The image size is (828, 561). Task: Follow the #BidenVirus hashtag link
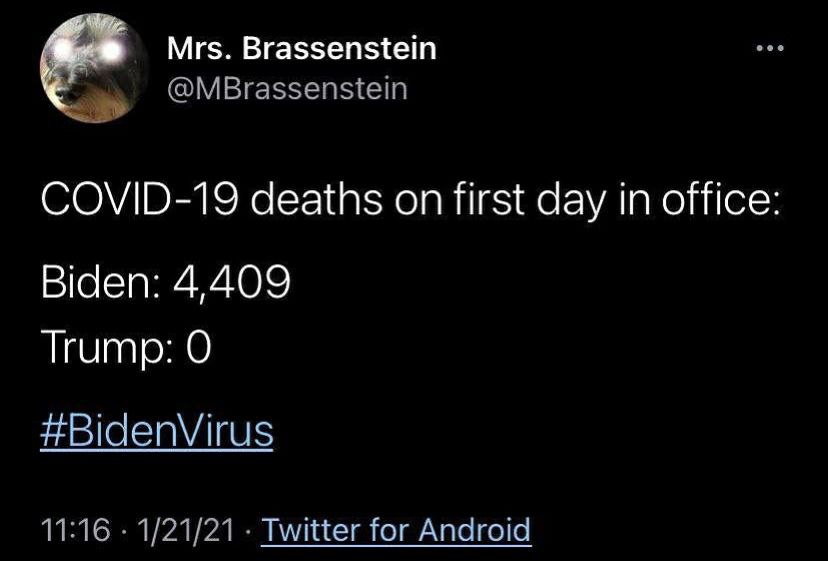(x=157, y=431)
